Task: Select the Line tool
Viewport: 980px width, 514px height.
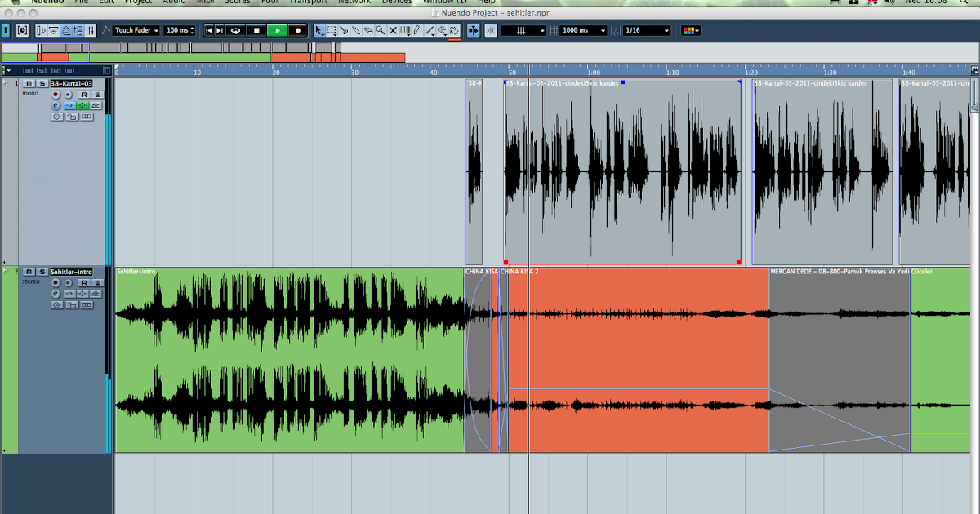Action: (x=430, y=30)
